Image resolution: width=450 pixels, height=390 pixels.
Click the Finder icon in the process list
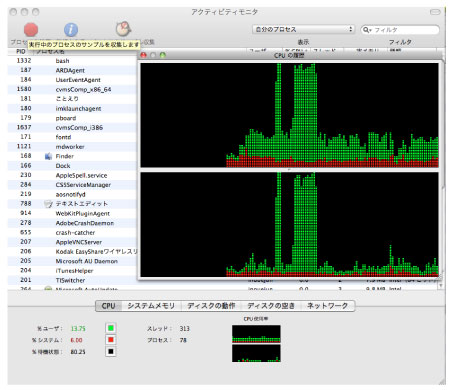48,156
